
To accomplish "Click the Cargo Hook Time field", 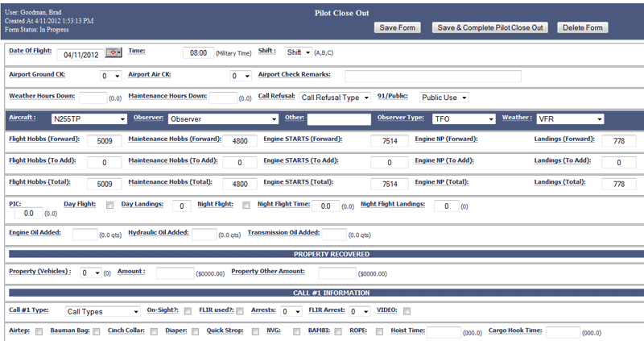I will [563, 332].
